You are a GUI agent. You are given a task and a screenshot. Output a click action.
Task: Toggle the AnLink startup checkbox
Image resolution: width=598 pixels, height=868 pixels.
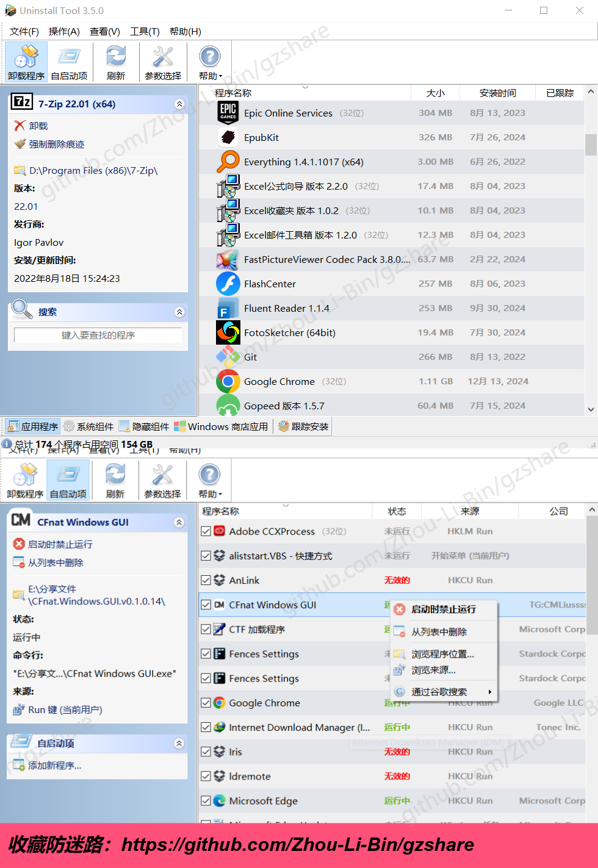pyautogui.click(x=206, y=580)
